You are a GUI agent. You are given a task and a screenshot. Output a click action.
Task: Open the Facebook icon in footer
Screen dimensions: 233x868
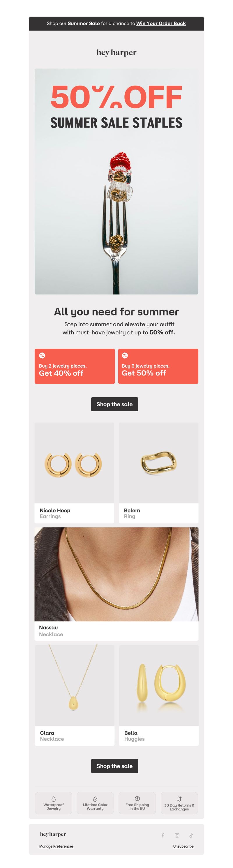(163, 835)
